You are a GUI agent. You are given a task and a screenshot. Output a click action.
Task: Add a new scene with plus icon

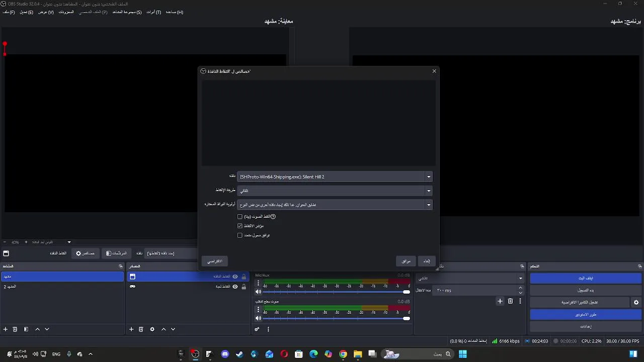pyautogui.click(x=6, y=329)
